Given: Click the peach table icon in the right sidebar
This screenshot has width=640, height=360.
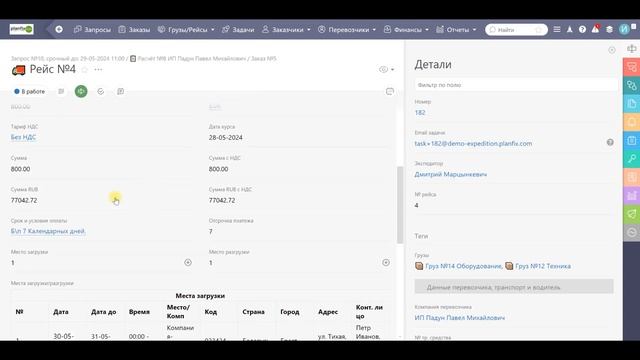Looking at the screenshot, I should pos(631,178).
